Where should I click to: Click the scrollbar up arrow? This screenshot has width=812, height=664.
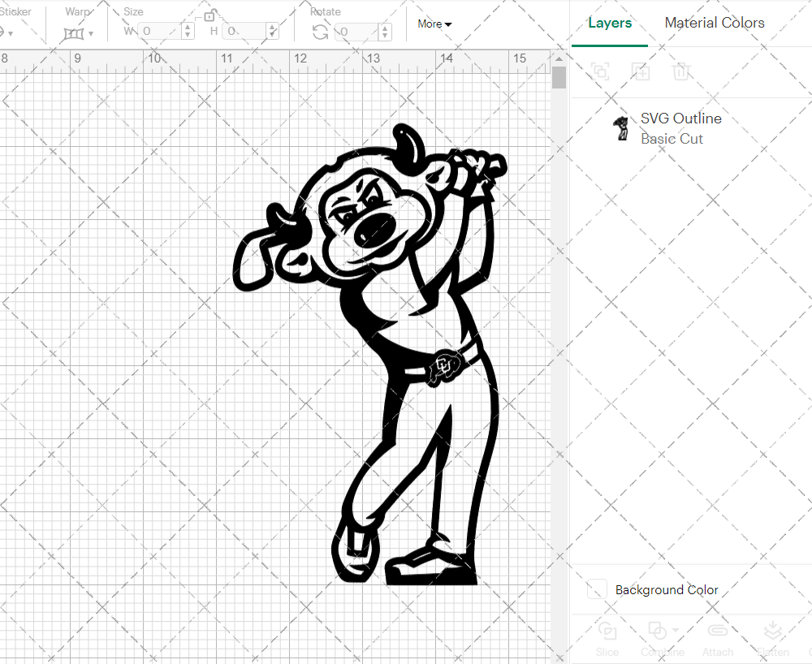pos(559,58)
